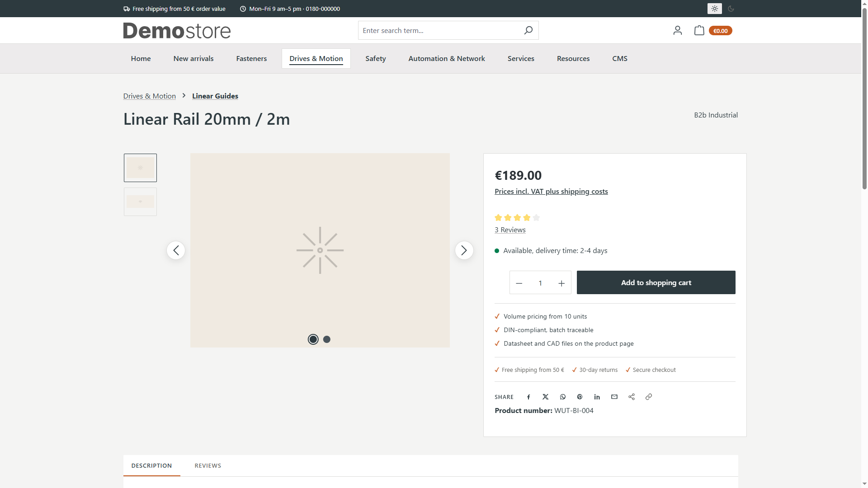Screen dimensions: 868x488
Task: Open the shopping cart bag icon
Action: [699, 30]
